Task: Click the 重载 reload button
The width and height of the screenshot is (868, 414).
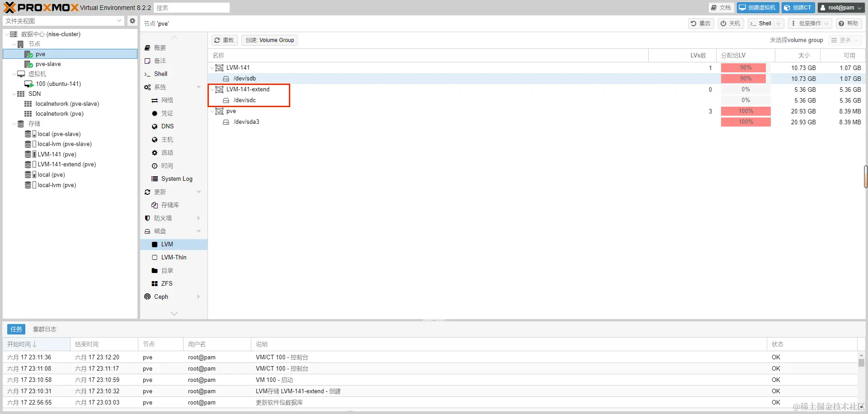Action: coord(224,40)
